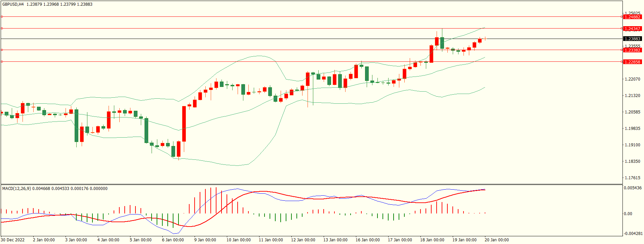The height and width of the screenshot is (244, 644).
Task: Click the MACD -0.004281 scale label
Action: (633, 233)
